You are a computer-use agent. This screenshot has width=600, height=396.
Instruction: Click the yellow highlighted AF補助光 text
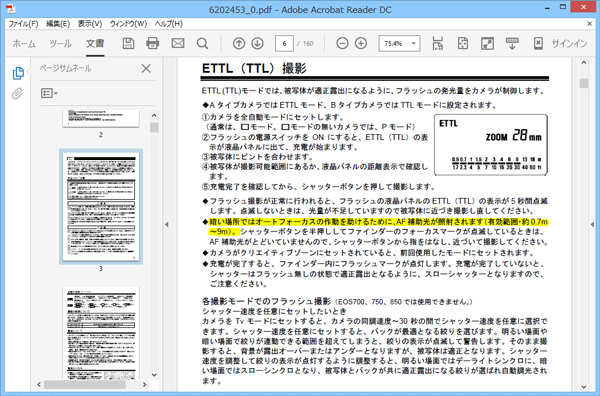(378, 227)
